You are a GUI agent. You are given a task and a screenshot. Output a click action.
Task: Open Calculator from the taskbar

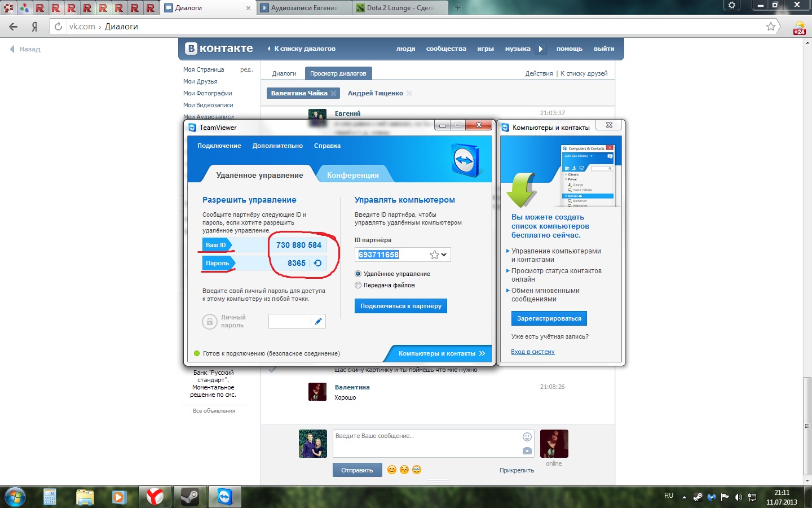point(50,497)
